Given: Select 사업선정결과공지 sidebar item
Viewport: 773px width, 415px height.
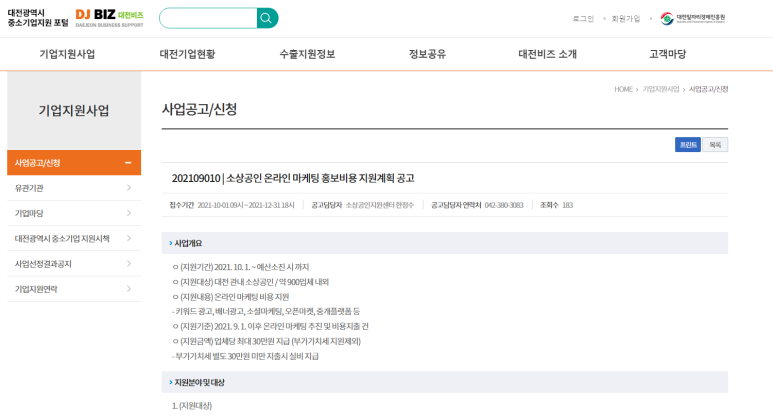Looking at the screenshot, I should click(x=74, y=264).
